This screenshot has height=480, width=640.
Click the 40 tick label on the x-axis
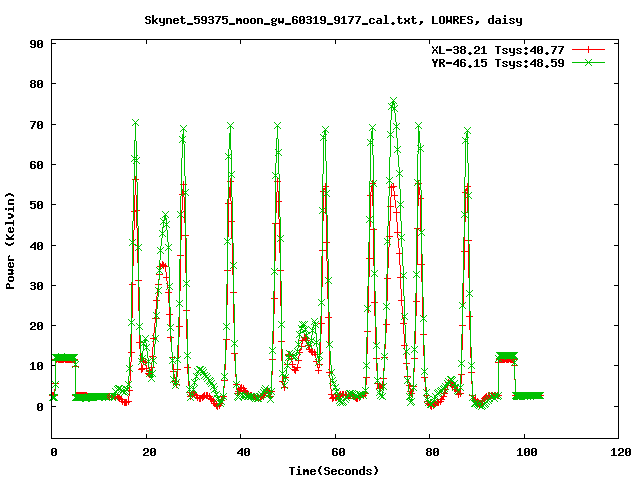click(x=242, y=452)
